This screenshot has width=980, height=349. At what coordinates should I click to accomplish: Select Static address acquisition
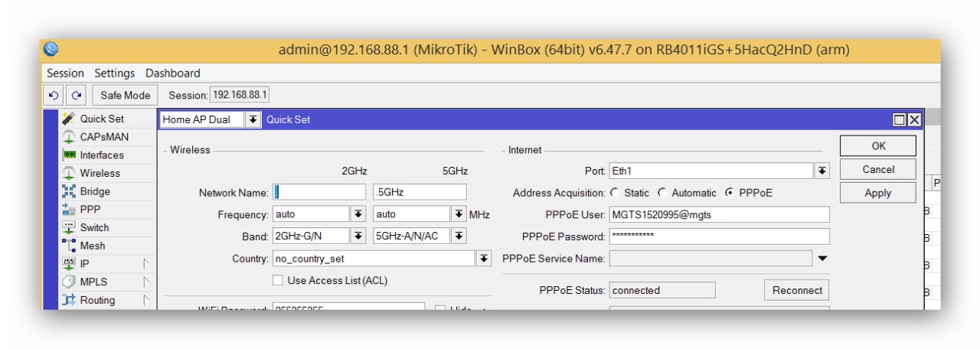[614, 193]
